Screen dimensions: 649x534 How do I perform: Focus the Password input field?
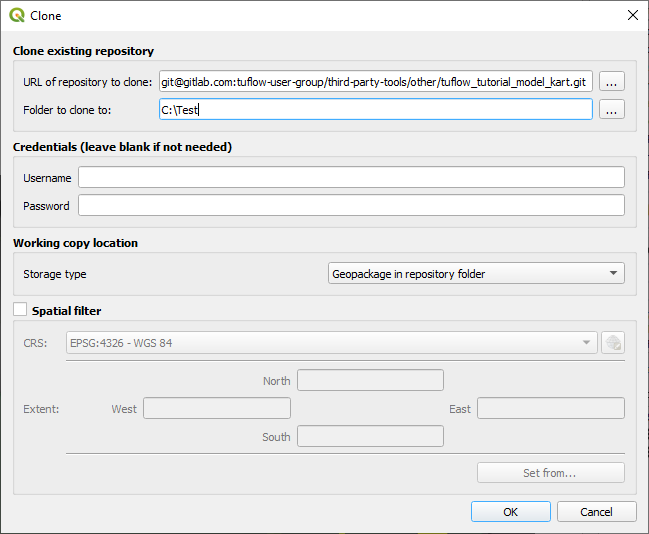[x=351, y=205]
